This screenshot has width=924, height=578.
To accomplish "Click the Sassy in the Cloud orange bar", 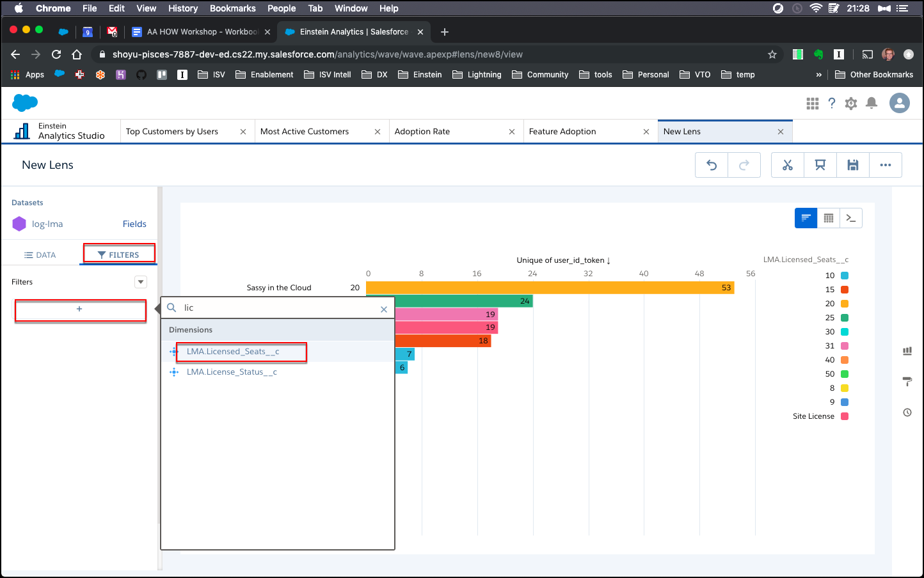I will (x=550, y=288).
